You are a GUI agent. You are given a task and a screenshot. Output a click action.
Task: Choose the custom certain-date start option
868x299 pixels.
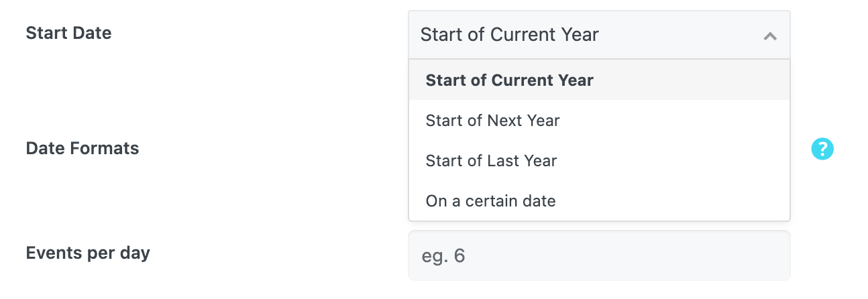coord(490,200)
